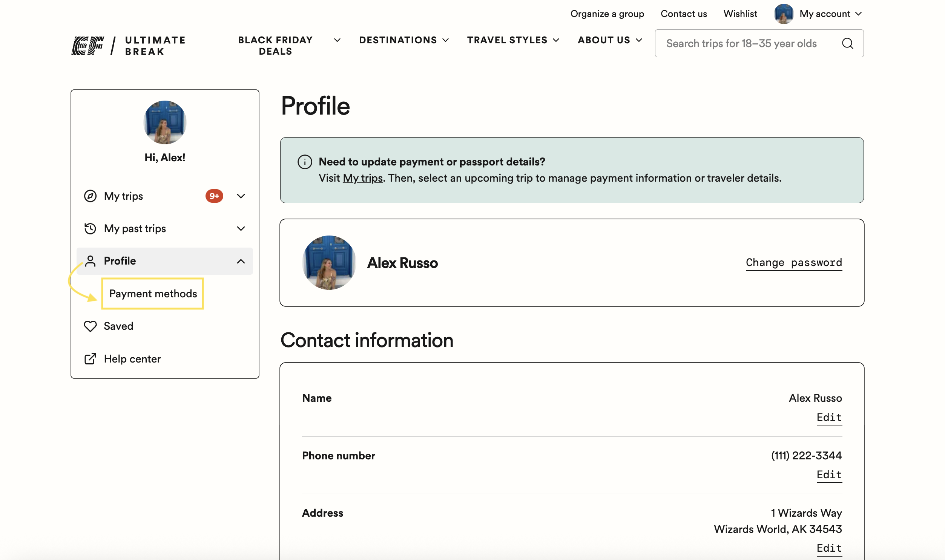Click the external link icon for Help center

pos(90,359)
